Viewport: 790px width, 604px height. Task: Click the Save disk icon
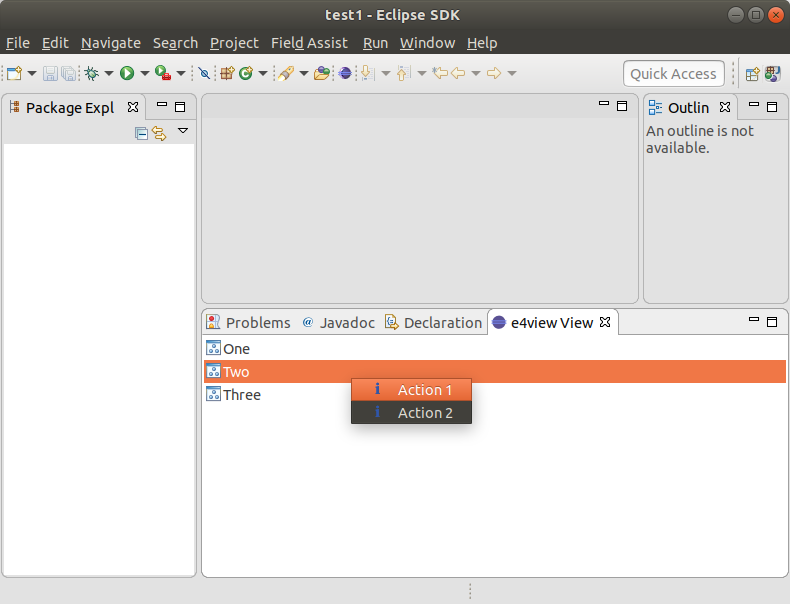(x=50, y=74)
